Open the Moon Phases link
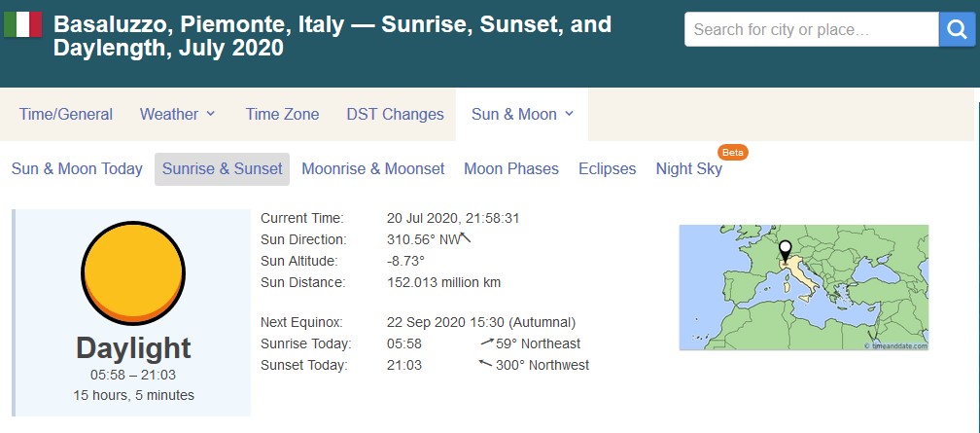Viewport: 980px width, 433px height. [510, 168]
